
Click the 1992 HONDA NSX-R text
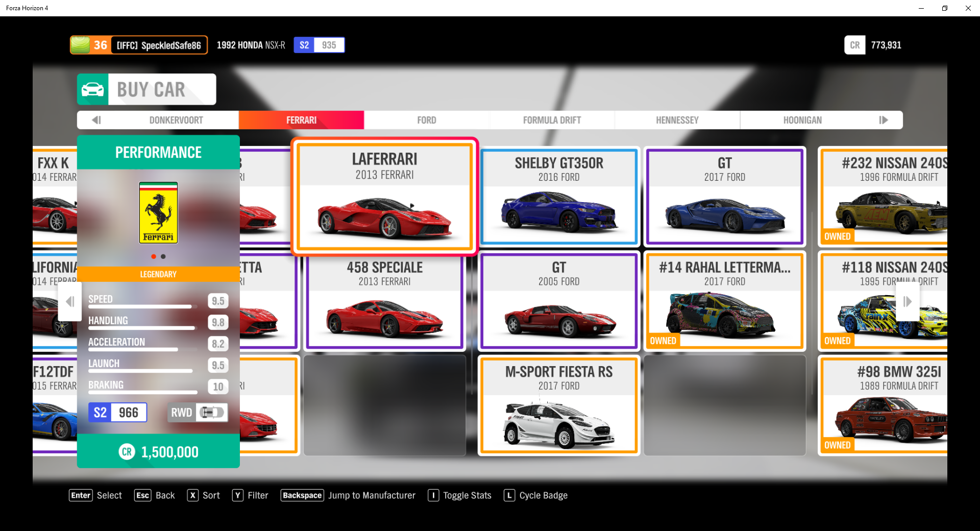point(251,45)
